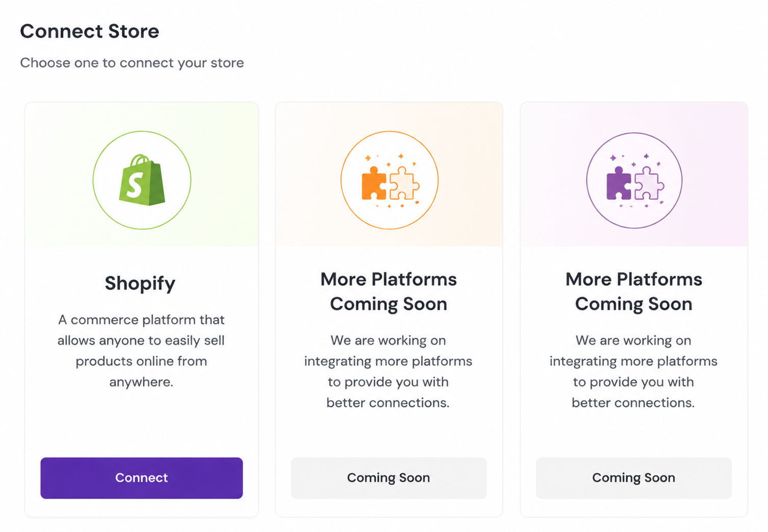Click the orange gradient card banner

click(389, 174)
